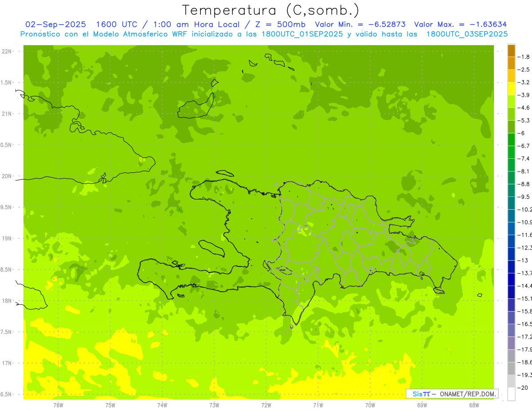
Task: Click the 19N latitude axis label
Action: [x=6, y=239]
